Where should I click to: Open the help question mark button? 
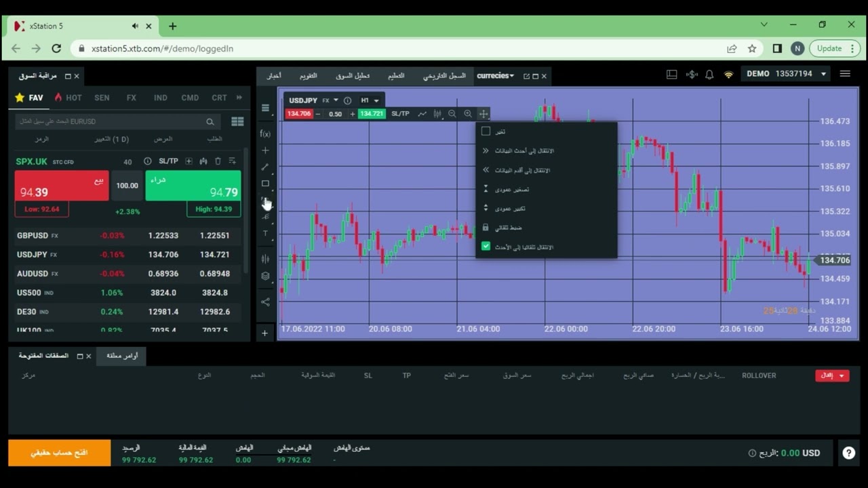click(x=848, y=453)
